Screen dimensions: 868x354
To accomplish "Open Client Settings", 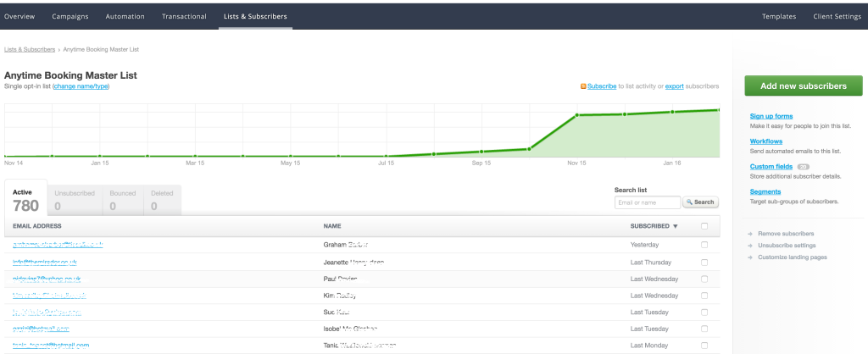I will click(x=837, y=17).
